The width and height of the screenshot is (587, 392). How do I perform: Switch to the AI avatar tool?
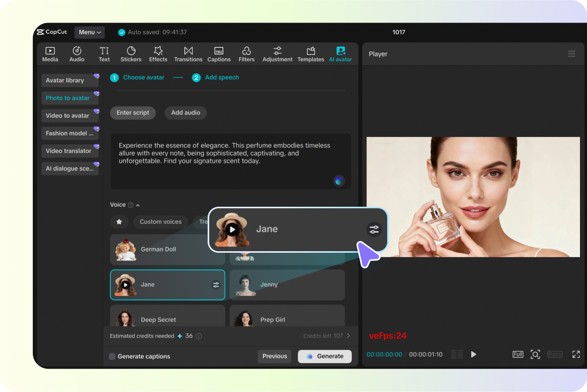340,54
